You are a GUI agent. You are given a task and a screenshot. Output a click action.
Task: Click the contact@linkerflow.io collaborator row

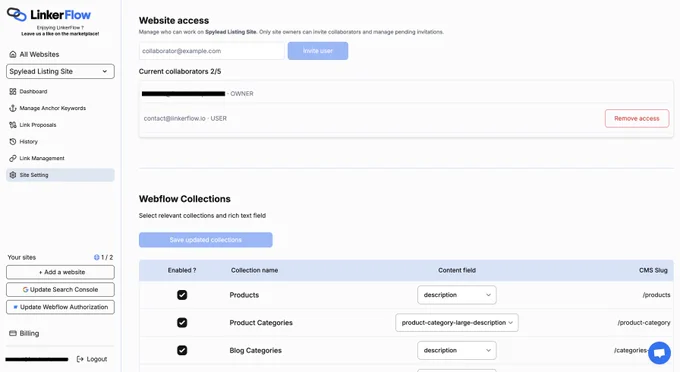click(406, 118)
